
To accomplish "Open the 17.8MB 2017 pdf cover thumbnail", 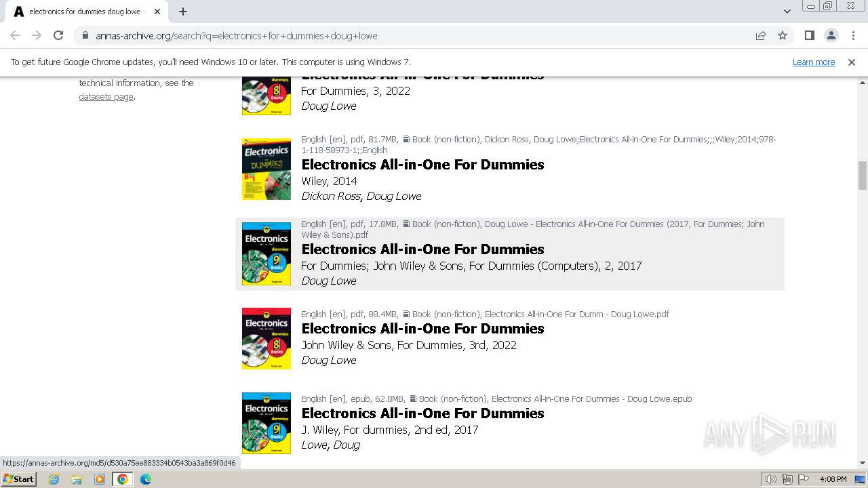I will pos(267,253).
